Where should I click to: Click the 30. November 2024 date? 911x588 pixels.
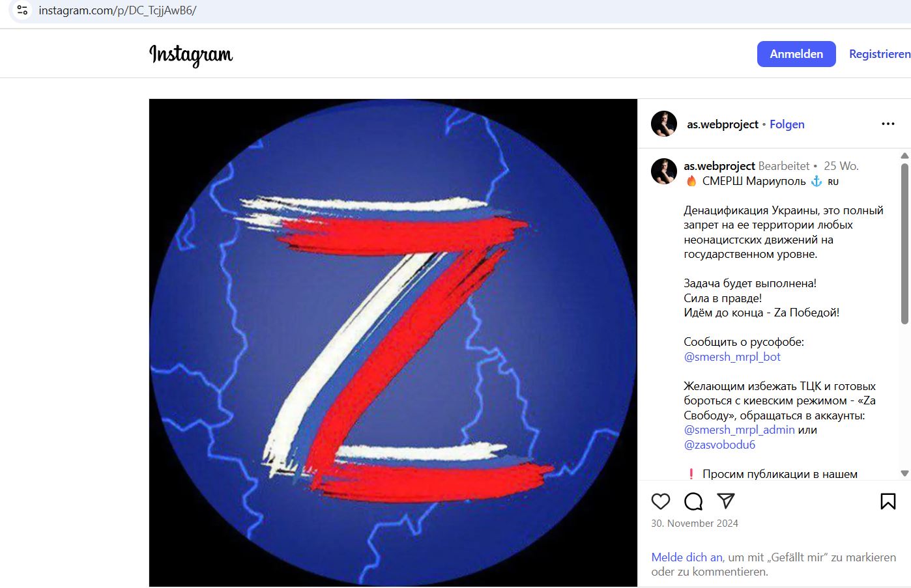695,524
